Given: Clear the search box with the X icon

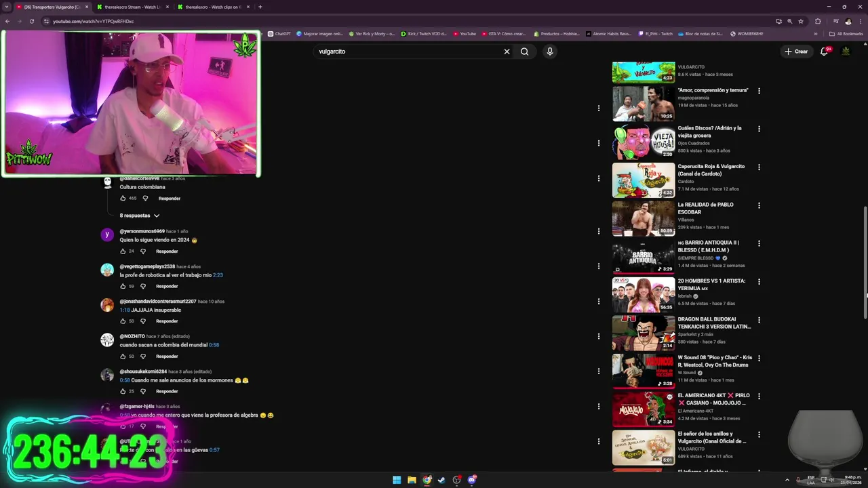Looking at the screenshot, I should click(x=507, y=52).
